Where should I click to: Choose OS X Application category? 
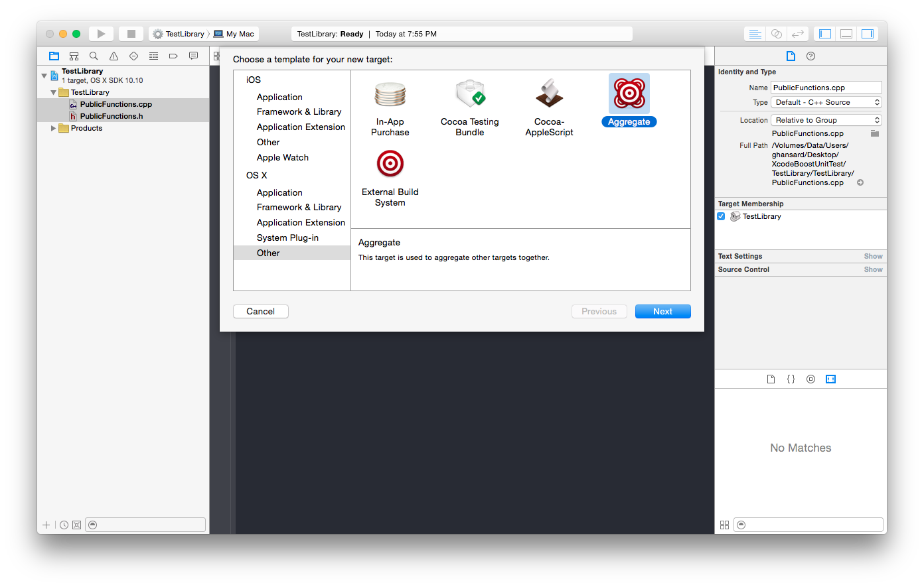[279, 192]
